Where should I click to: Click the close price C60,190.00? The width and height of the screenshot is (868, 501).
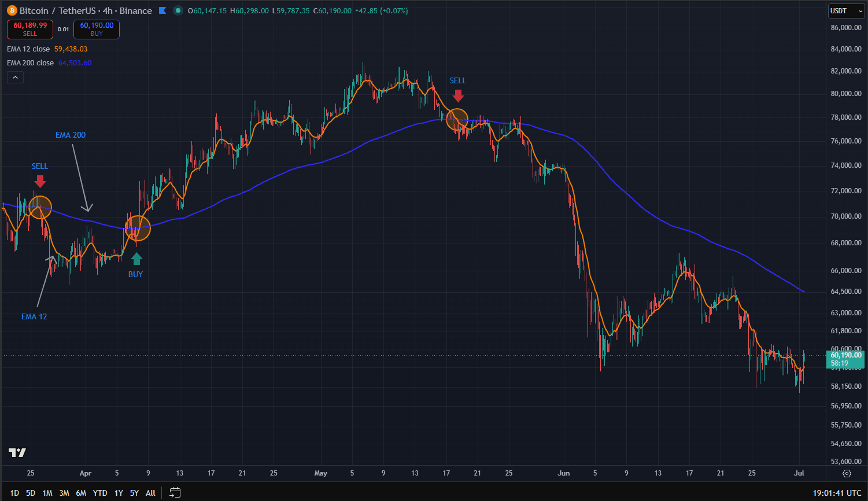coord(332,11)
